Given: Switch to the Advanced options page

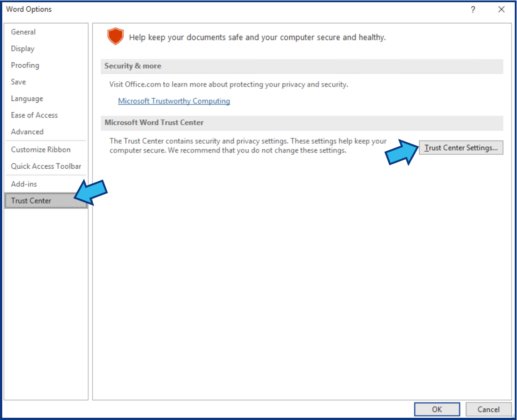Looking at the screenshot, I should coord(27,131).
